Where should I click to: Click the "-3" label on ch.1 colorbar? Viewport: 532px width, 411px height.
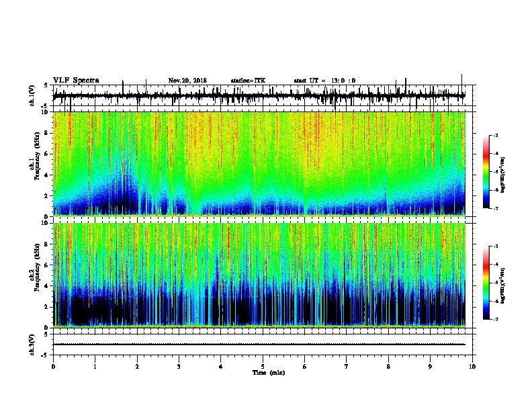tap(496, 136)
